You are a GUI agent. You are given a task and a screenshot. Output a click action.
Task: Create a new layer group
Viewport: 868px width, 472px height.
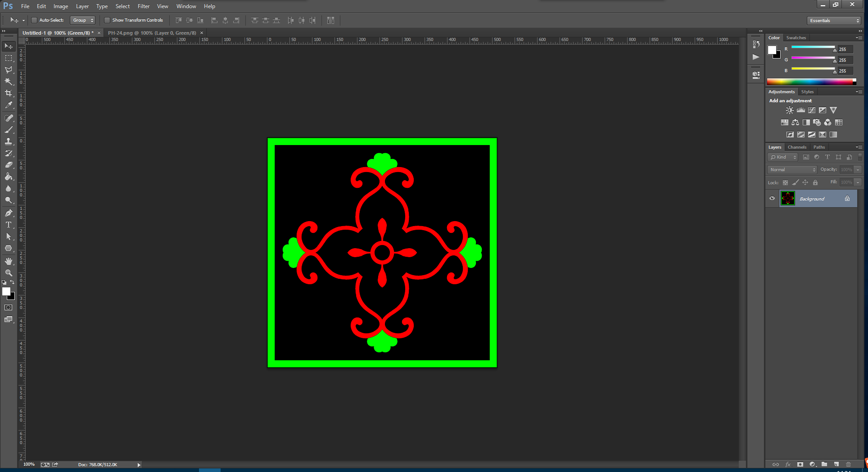pyautogui.click(x=824, y=464)
